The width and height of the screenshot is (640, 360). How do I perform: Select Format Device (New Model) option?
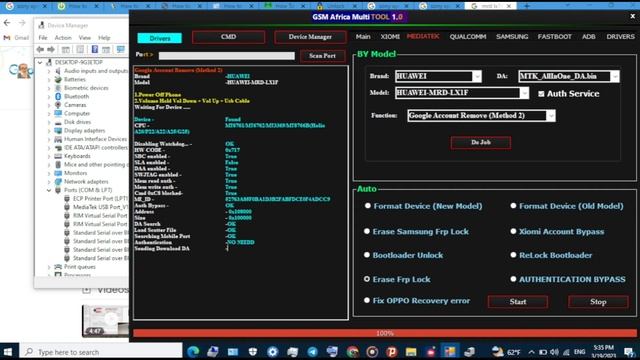pyautogui.click(x=368, y=206)
